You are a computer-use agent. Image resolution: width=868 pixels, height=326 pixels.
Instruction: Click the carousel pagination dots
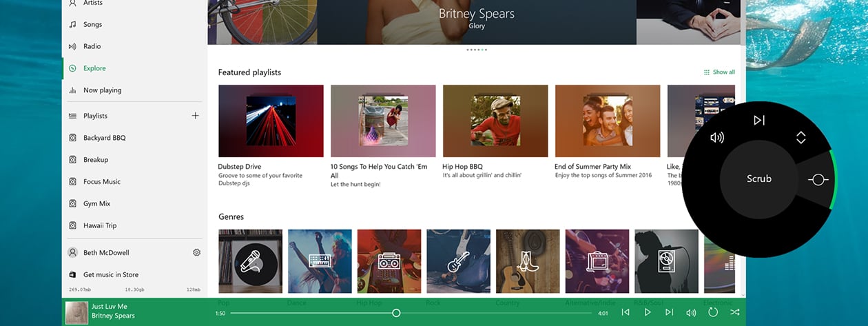pyautogui.click(x=477, y=50)
